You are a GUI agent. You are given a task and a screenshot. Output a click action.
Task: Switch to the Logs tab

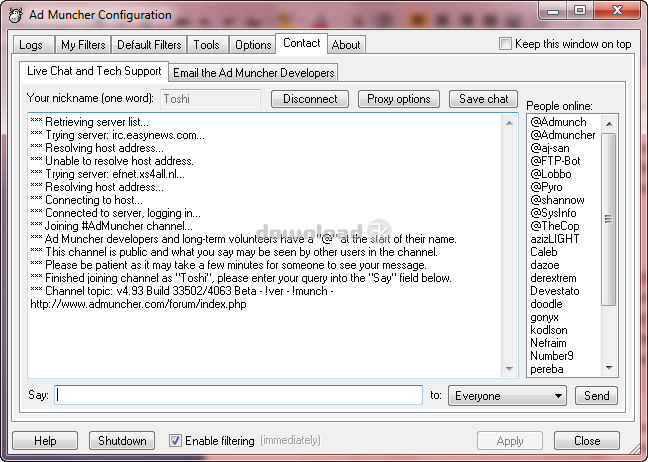coord(33,45)
